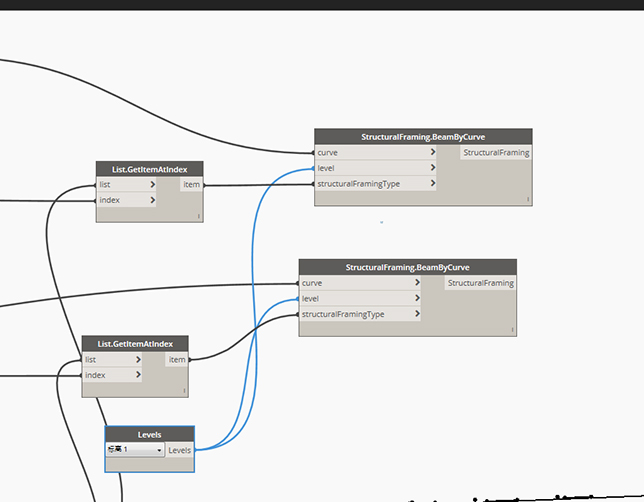The image size is (644, 502).
Task: Select the Levels node by its title bar
Action: (x=149, y=435)
